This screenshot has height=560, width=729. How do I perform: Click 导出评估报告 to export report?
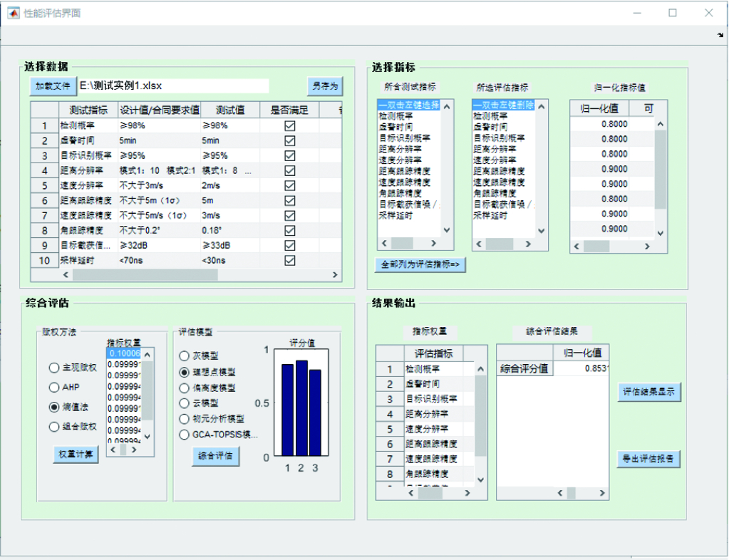648,459
